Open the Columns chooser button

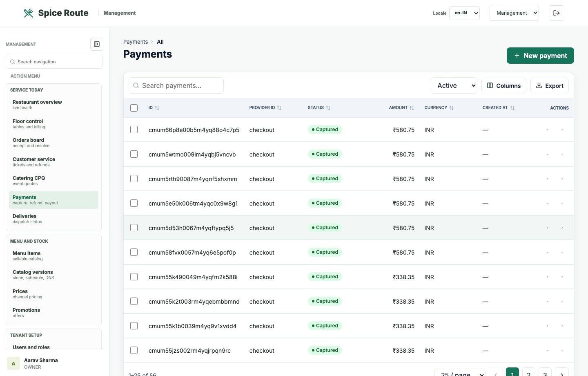point(504,85)
